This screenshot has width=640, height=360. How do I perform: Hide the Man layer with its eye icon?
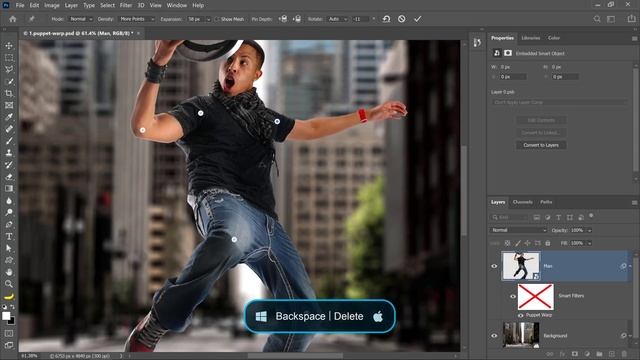coord(494,266)
